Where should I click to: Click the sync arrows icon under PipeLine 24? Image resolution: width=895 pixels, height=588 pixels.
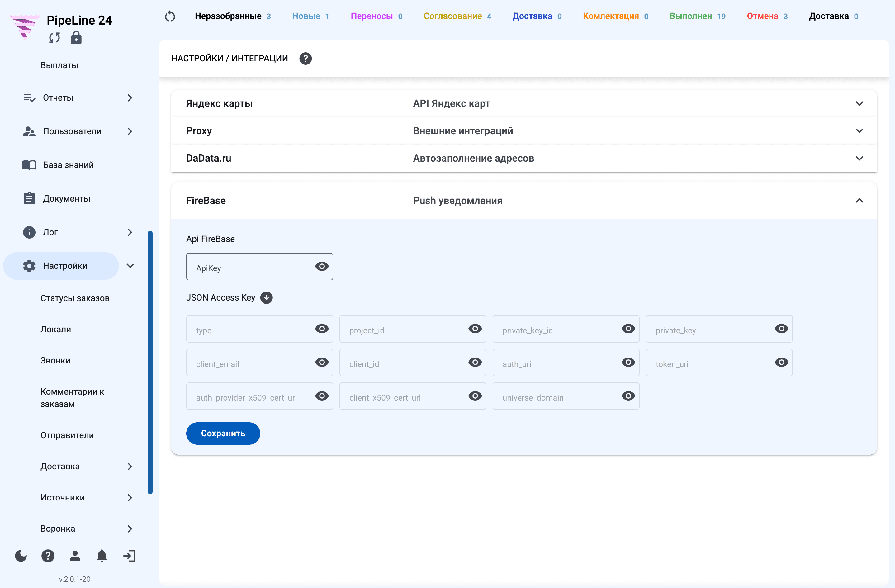(54, 38)
